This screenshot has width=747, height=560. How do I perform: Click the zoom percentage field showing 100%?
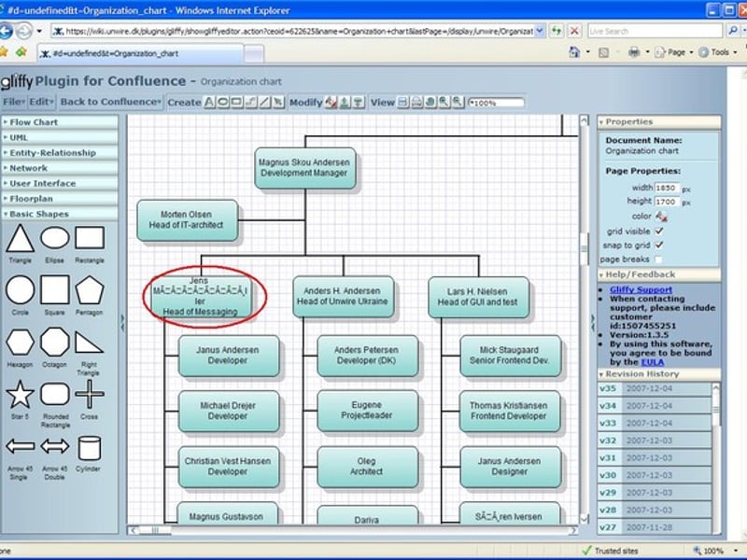497,103
